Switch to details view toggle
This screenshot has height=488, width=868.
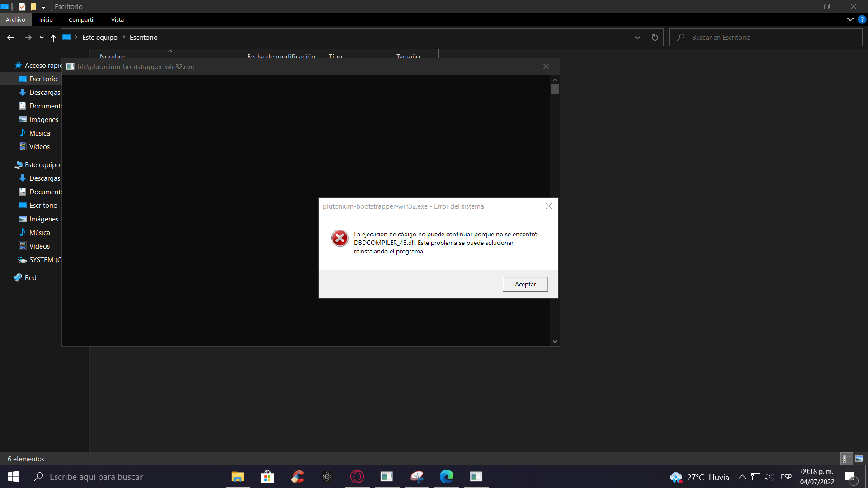click(845, 459)
